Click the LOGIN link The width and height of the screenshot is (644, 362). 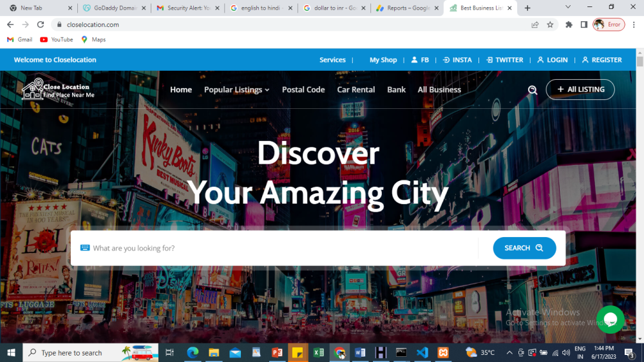[x=553, y=59]
